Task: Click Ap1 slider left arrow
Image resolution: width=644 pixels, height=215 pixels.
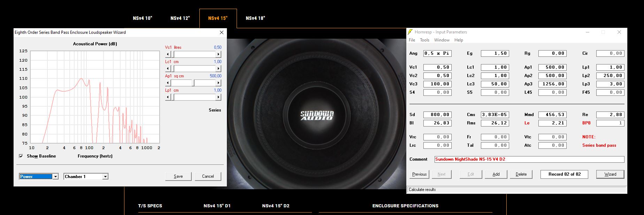Action: pyautogui.click(x=168, y=83)
